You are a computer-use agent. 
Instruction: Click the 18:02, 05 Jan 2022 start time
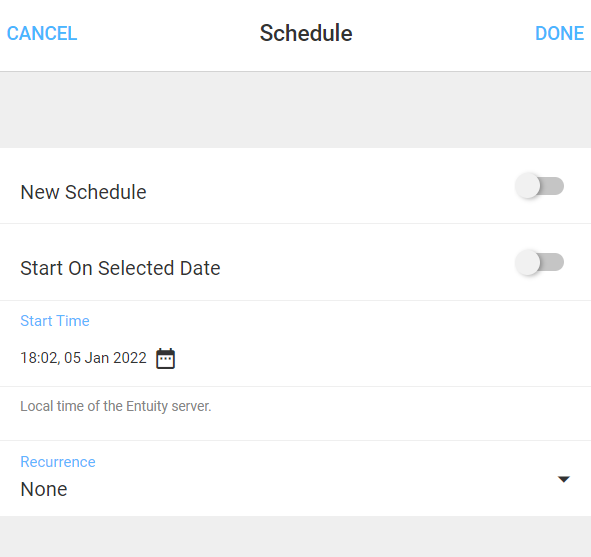[x=83, y=358]
